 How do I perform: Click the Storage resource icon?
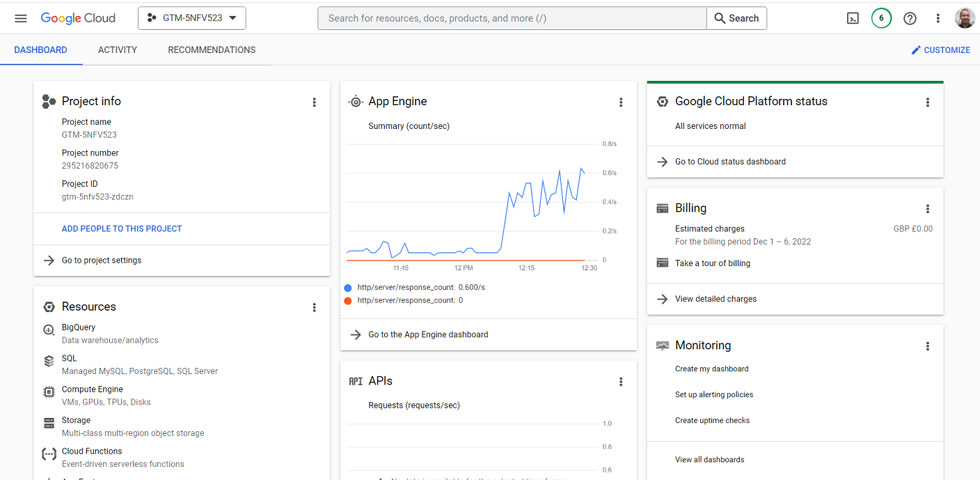[49, 423]
